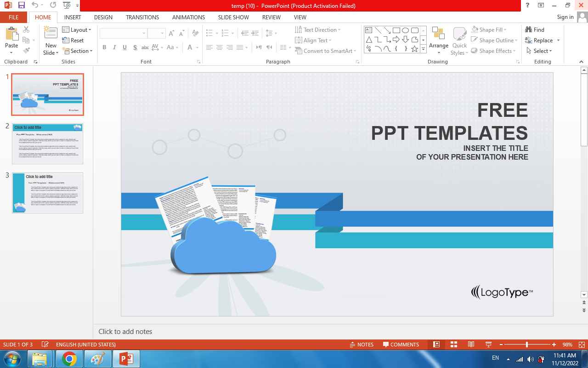Viewport: 588px width, 368px height.
Task: Toggle the Notes pane
Action: click(x=361, y=345)
